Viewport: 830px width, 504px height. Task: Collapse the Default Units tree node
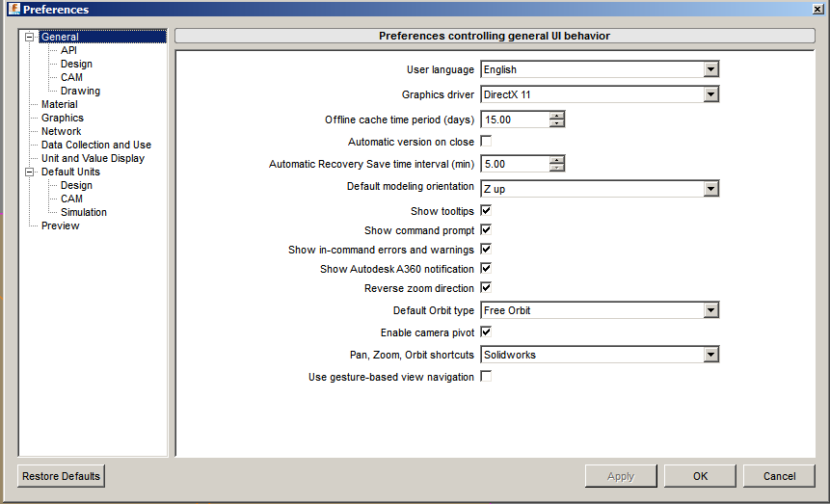30,172
